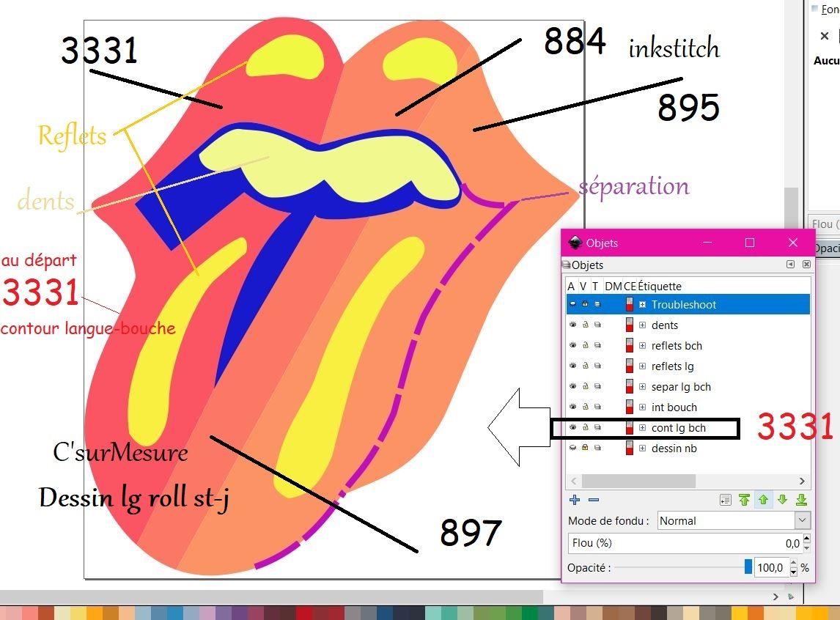Move the selection to the top of the stack
Image resolution: width=840 pixels, height=620 pixels.
coord(744,500)
